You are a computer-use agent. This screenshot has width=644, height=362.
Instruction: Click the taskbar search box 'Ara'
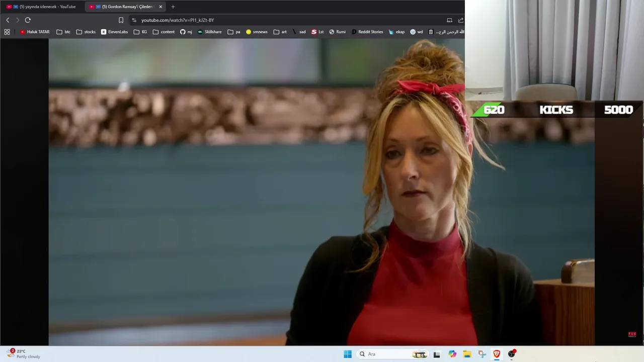[x=392, y=354]
